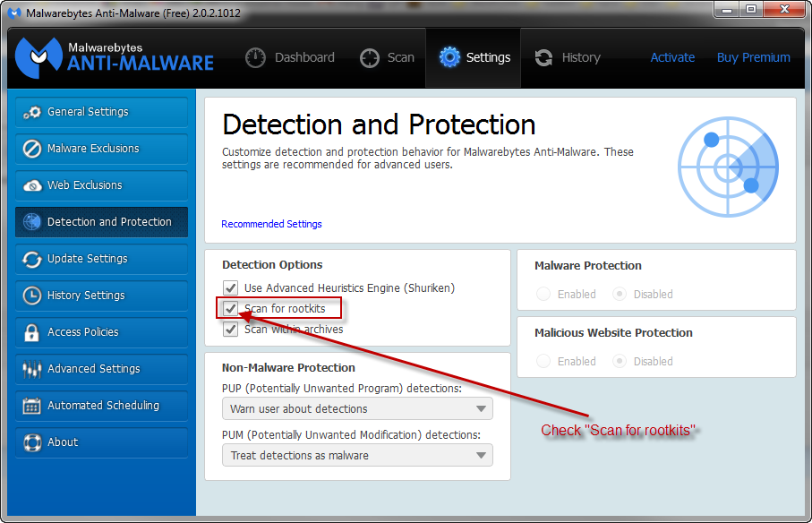The width and height of the screenshot is (812, 523).
Task: Select Enabled under Malicious Website Protection
Action: point(543,361)
